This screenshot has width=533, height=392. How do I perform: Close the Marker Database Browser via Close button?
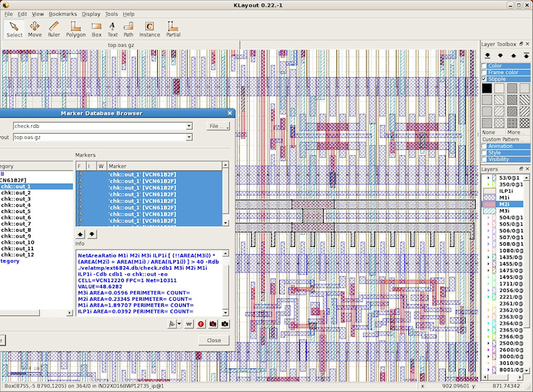coord(214,340)
